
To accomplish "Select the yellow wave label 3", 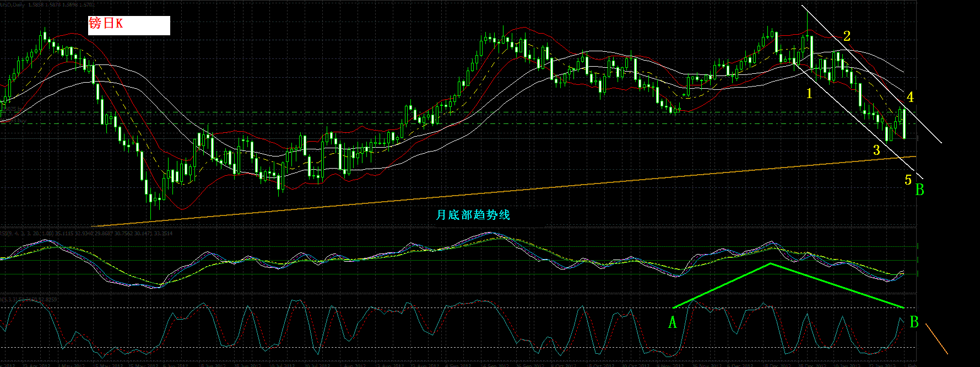I will (876, 150).
